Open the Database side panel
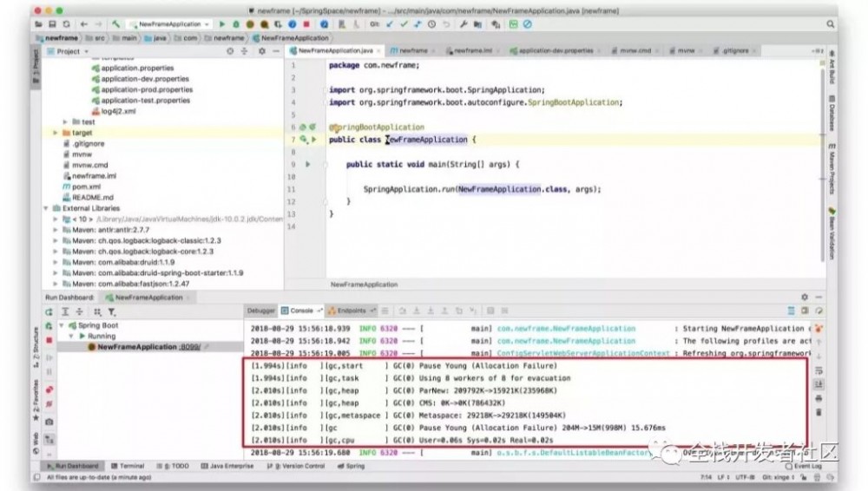868x491 pixels. click(832, 113)
